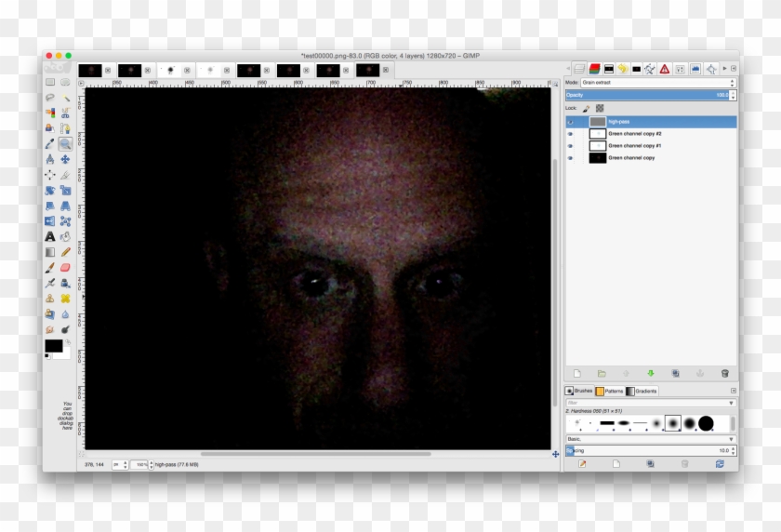Select the Bucket Fill tool
This screenshot has height=532, width=781.
[65, 236]
